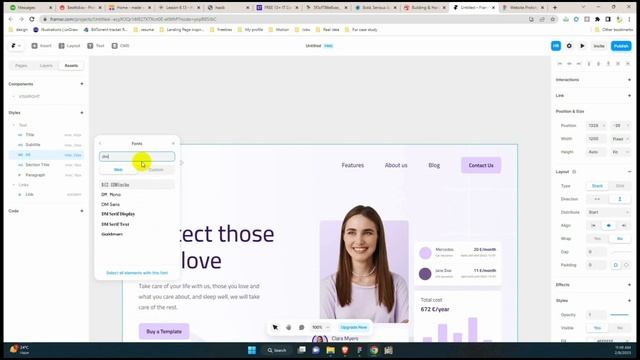The image size is (640, 360).
Task: Align children to the center
Action: (609, 226)
